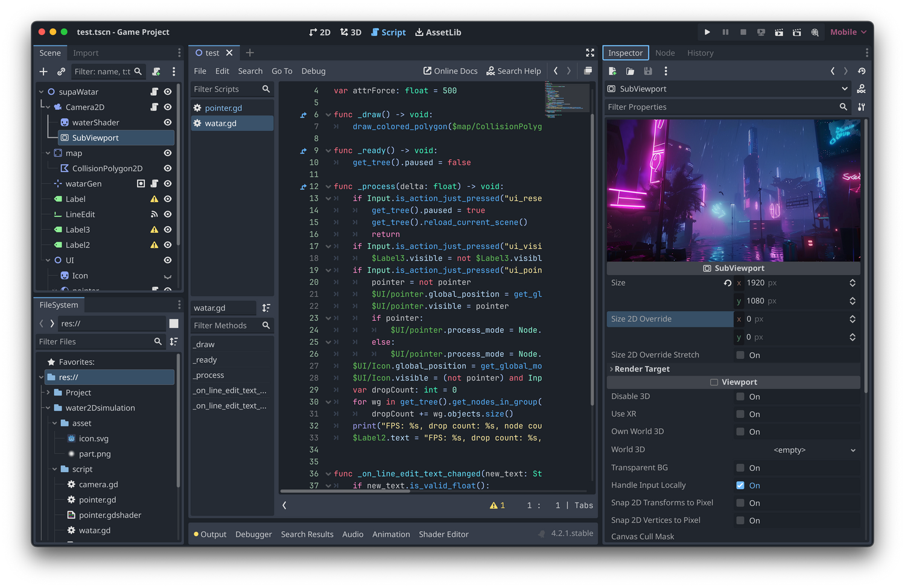The height and width of the screenshot is (588, 905).
Task: Hide the watarGen node with its eye toggle
Action: [168, 183]
